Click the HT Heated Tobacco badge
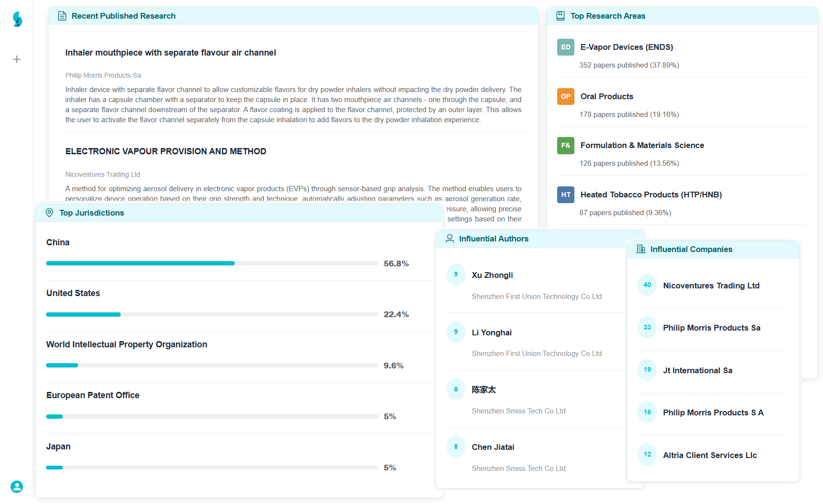 pyautogui.click(x=566, y=195)
